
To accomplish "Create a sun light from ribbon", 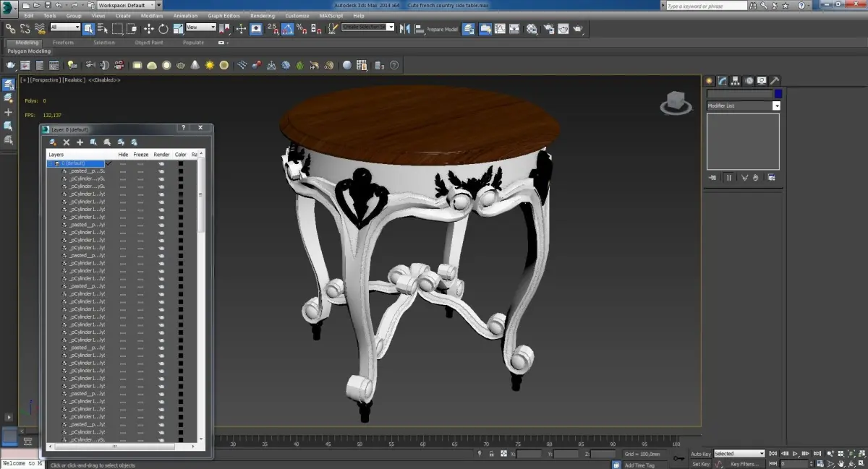I will point(210,65).
